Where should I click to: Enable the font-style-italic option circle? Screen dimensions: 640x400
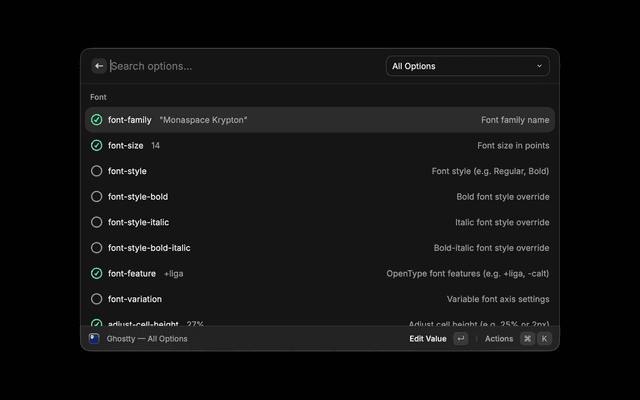(97, 222)
